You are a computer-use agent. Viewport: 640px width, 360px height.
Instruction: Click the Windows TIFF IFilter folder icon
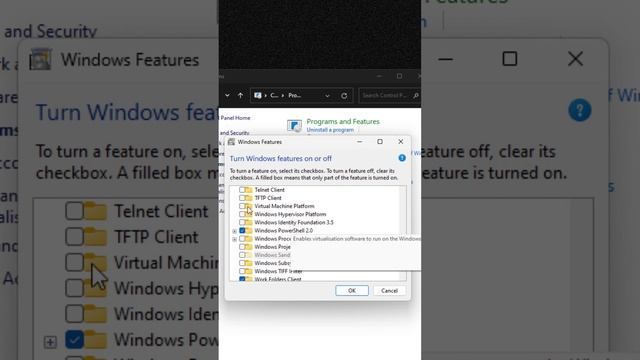[249, 271]
